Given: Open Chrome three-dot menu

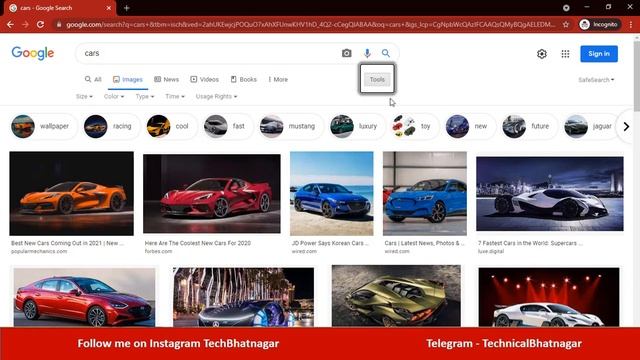Looking at the screenshot, I should 631,24.
